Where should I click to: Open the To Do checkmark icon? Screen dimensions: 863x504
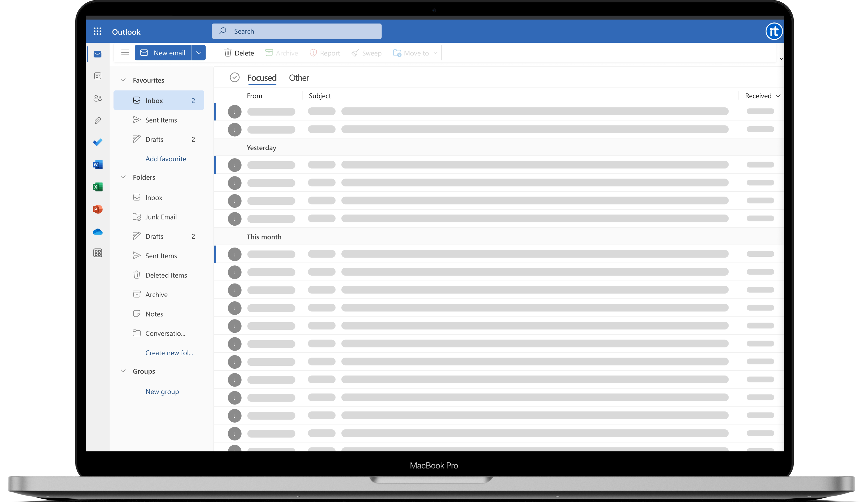98,142
